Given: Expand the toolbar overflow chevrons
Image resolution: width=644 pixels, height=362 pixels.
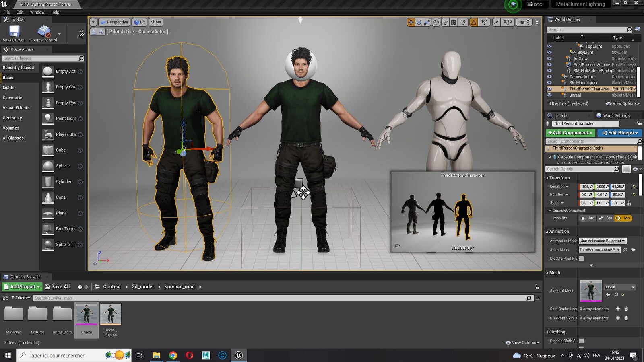Looking at the screenshot, I should coord(82,34).
